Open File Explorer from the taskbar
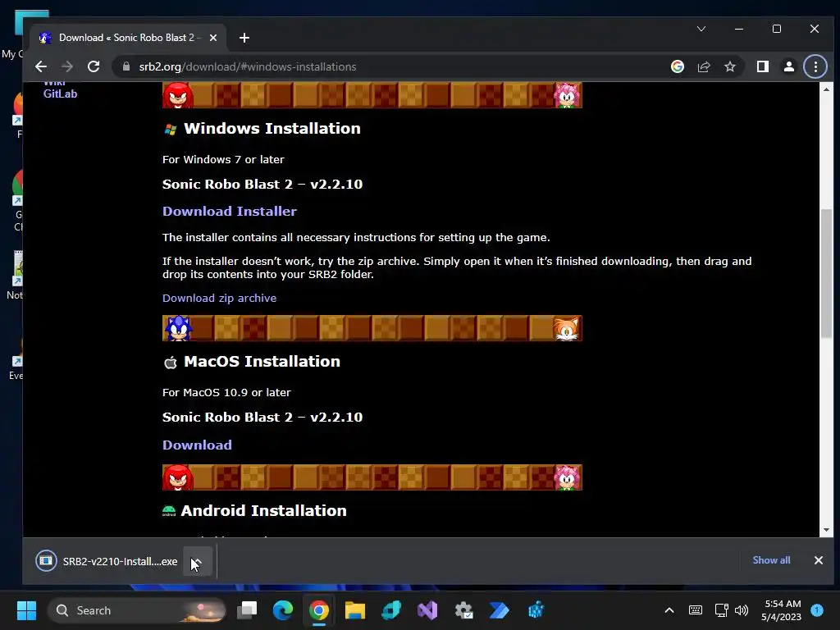 click(x=354, y=610)
